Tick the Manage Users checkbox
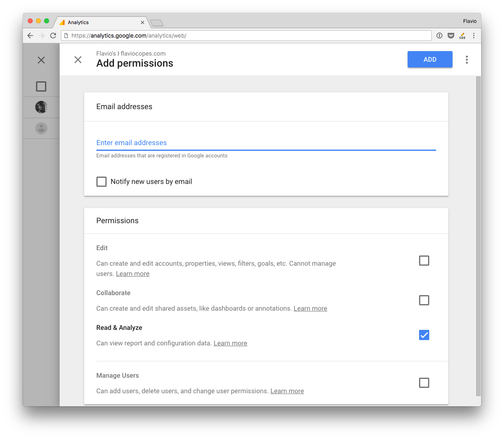The height and width of the screenshot is (439, 504). click(x=424, y=383)
